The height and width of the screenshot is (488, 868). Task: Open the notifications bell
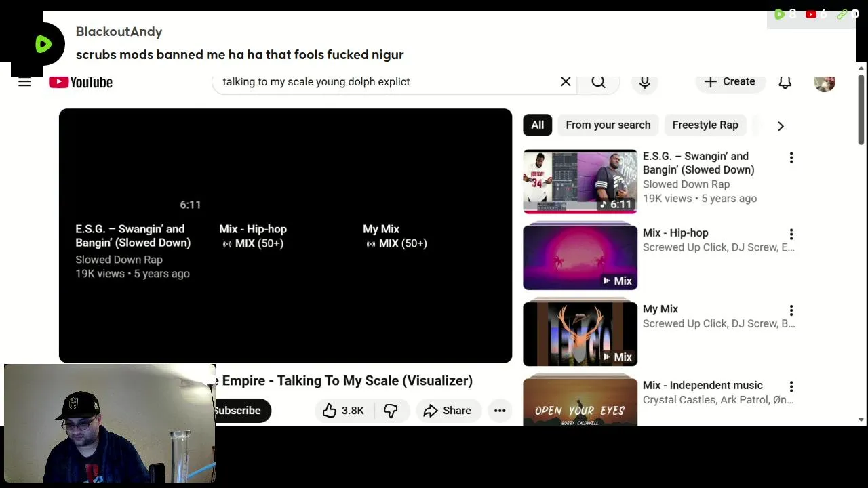pyautogui.click(x=785, y=81)
